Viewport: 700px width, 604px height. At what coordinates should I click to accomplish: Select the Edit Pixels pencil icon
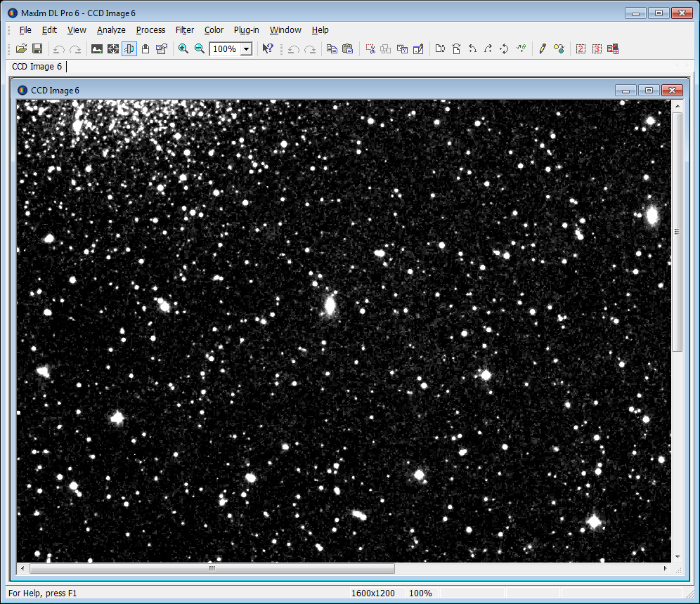point(543,48)
